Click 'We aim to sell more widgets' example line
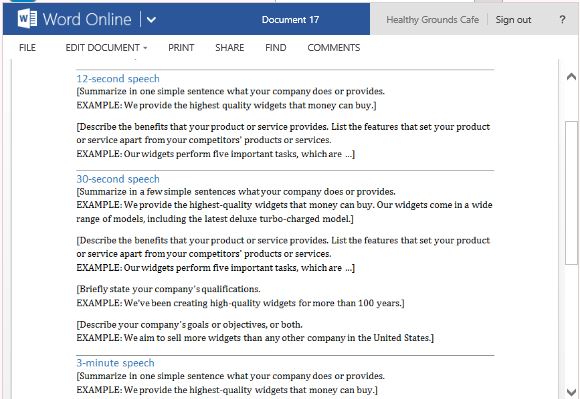The width and height of the screenshot is (580, 399). pos(255,338)
